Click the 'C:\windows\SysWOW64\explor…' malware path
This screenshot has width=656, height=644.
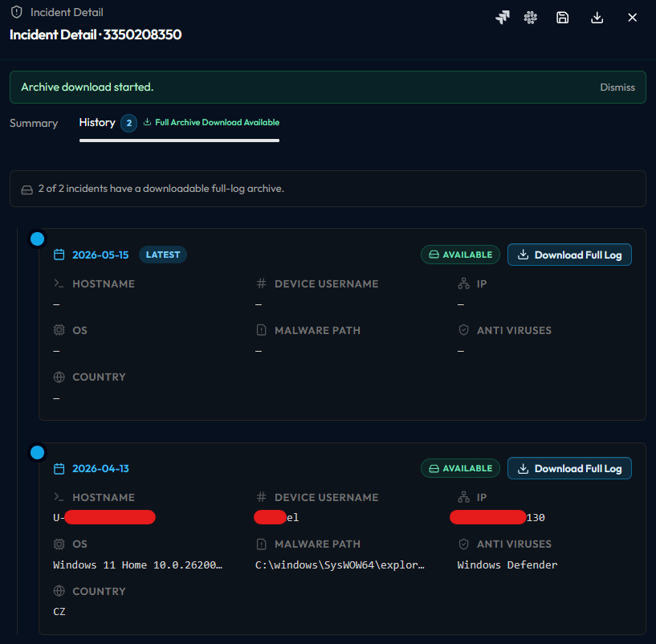pos(340,565)
